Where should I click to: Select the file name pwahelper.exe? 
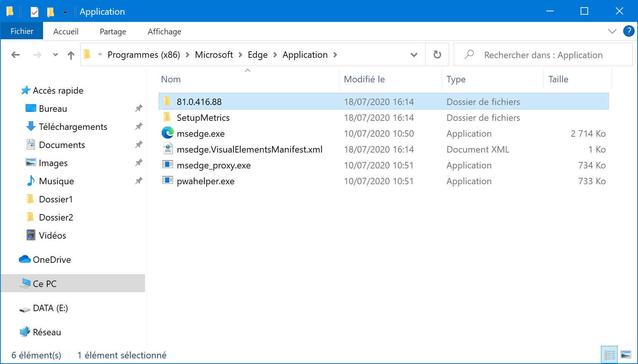(x=205, y=181)
